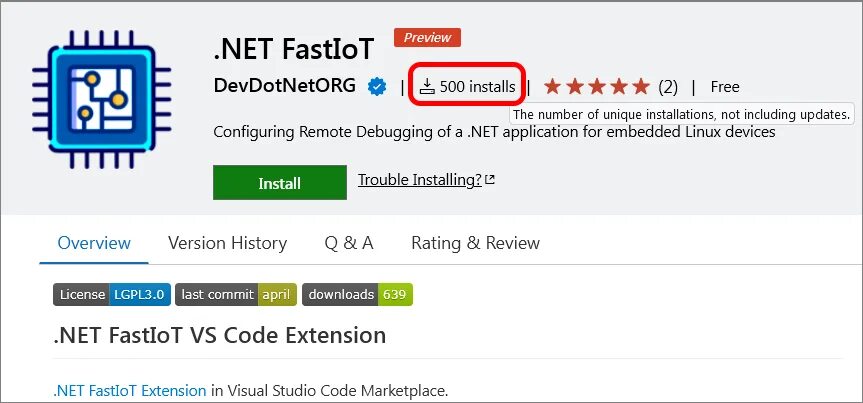Switch to the Overview tab
This screenshot has height=403, width=863.
coord(94,243)
